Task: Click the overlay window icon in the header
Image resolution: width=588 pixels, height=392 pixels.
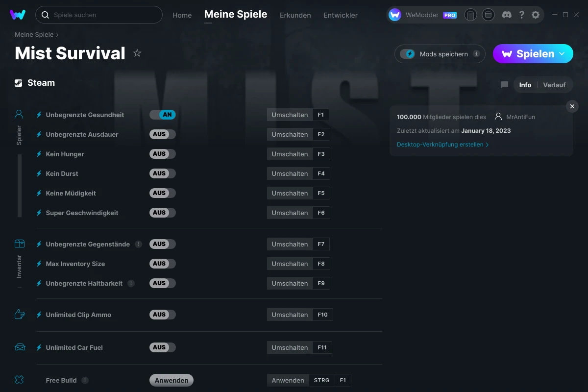Action: coord(488,15)
